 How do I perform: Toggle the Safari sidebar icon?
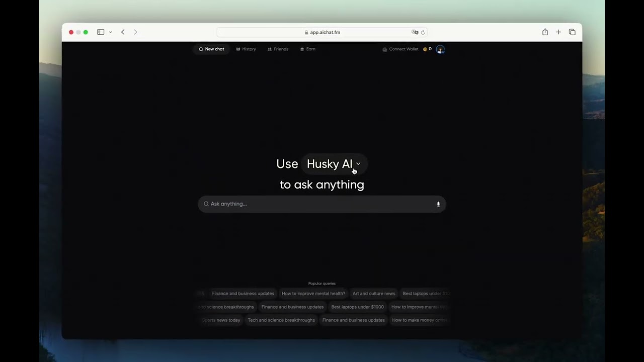101,32
